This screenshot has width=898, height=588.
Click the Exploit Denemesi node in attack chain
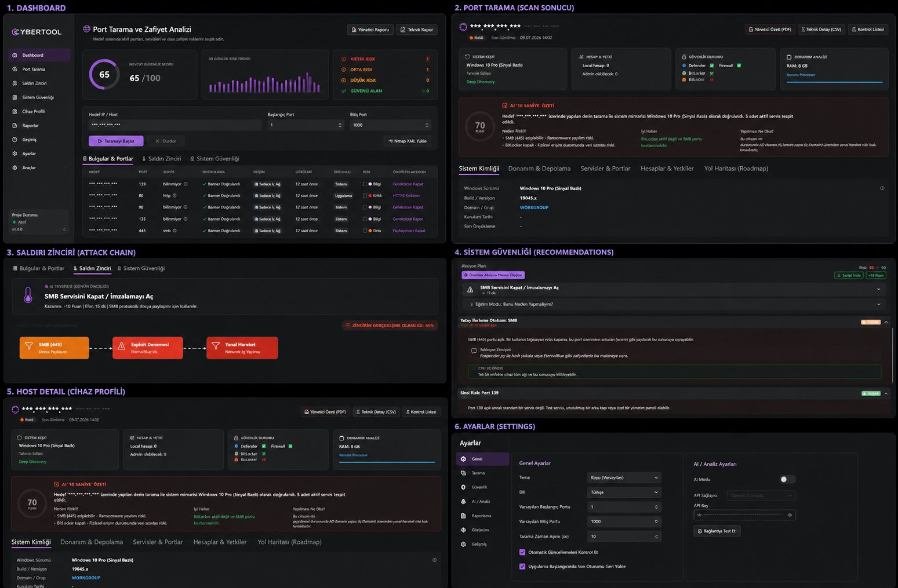[x=148, y=348]
